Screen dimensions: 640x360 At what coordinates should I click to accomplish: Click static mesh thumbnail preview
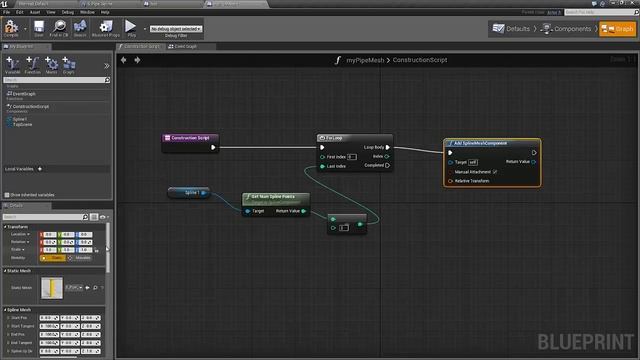52,288
